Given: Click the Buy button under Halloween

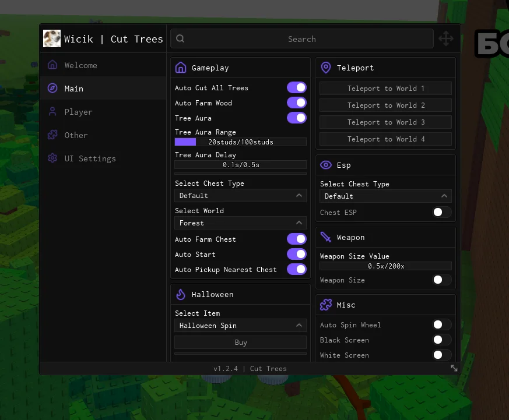Looking at the screenshot, I should click(240, 343).
